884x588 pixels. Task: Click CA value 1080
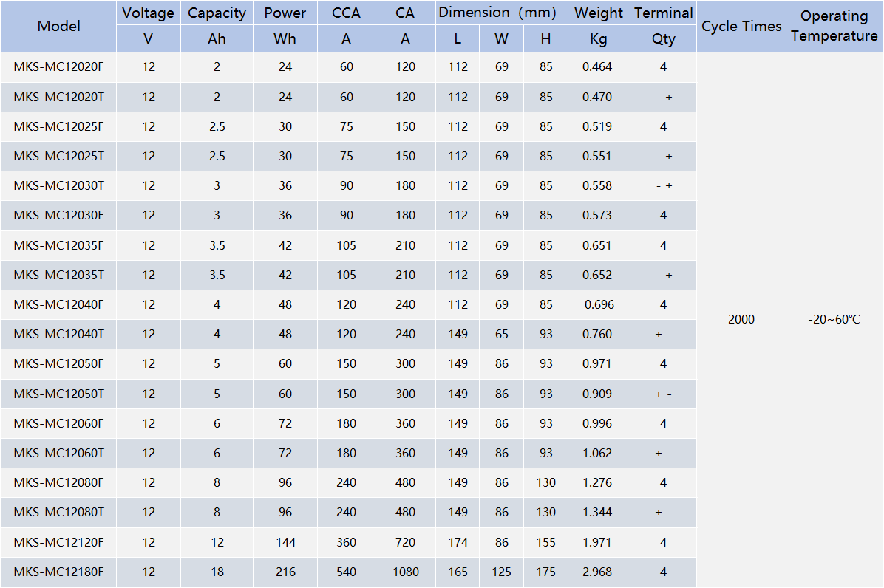point(406,572)
